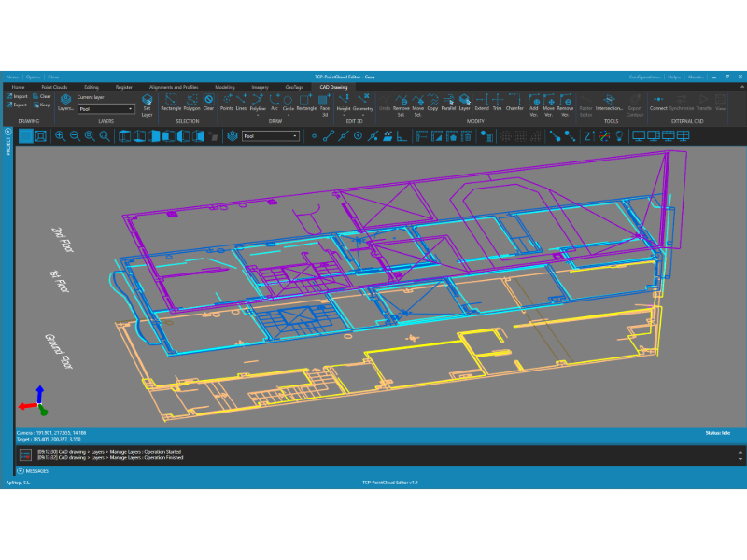Toggle the Z-up axis button

coord(589,136)
